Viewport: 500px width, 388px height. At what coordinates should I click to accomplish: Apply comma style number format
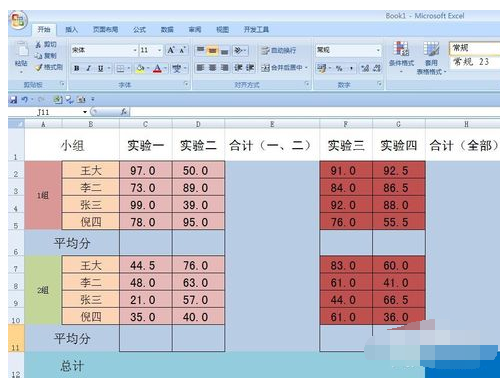(x=351, y=68)
